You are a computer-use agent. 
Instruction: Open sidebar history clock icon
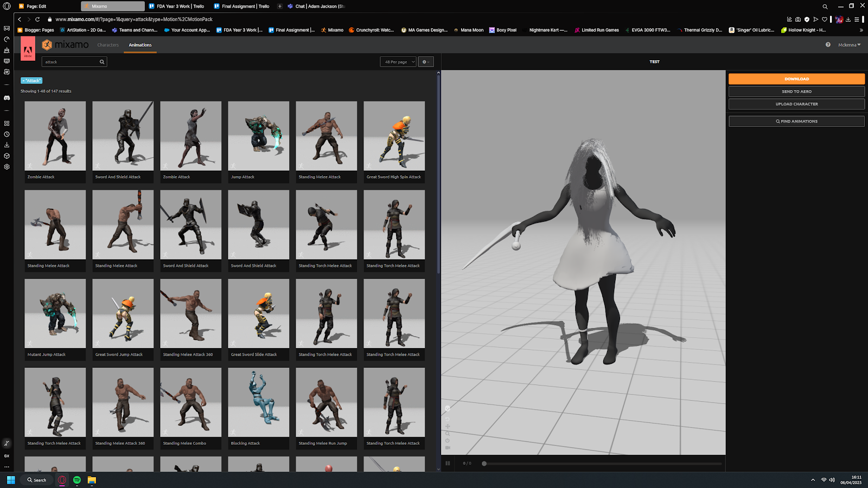coord(7,134)
